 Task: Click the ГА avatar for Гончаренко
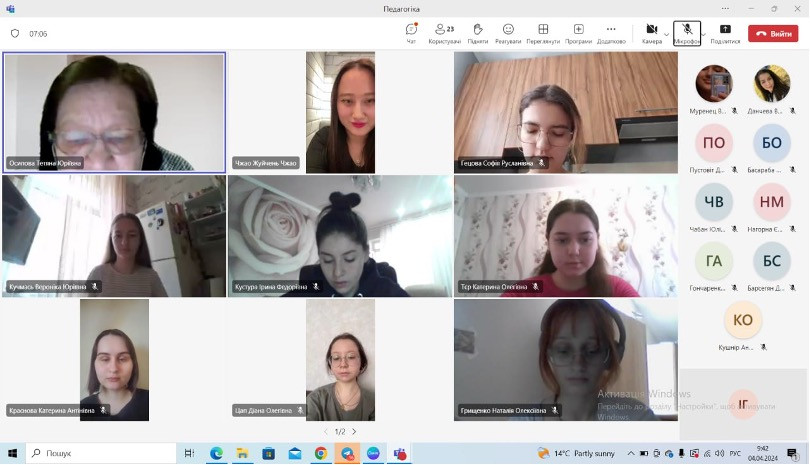tap(714, 261)
